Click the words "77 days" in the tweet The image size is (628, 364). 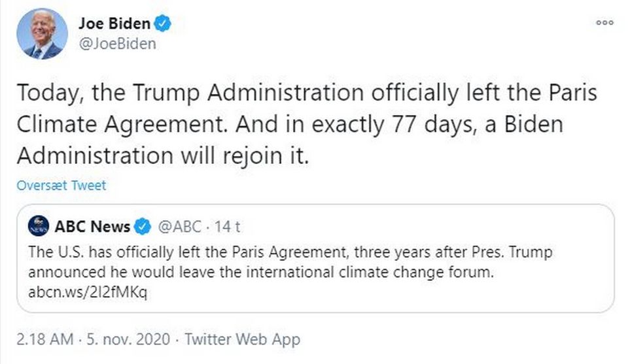click(x=387, y=124)
